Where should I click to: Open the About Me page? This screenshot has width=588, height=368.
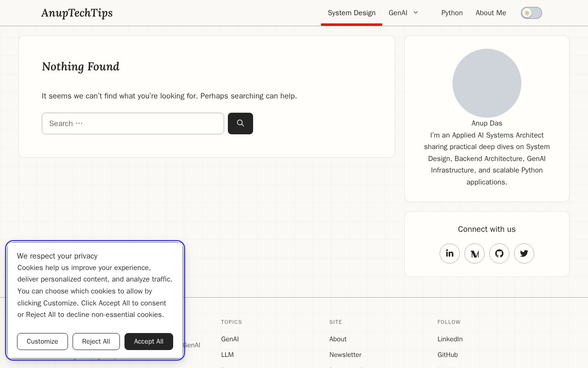[491, 13]
